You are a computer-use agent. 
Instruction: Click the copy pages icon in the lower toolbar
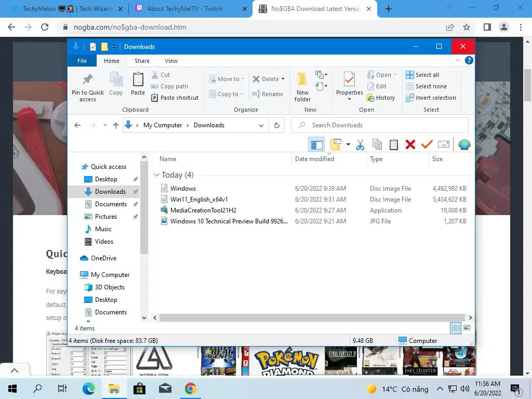pos(377,144)
